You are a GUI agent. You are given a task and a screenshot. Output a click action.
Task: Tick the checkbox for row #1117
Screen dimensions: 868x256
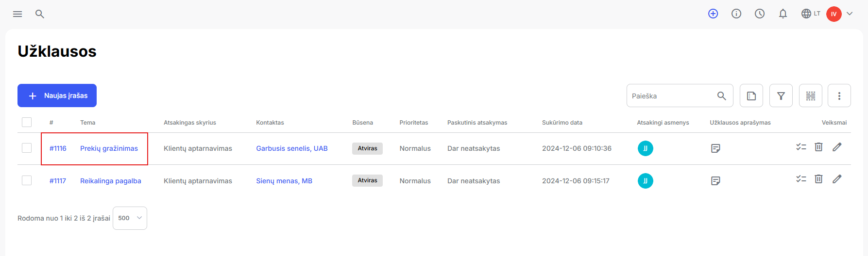[27, 180]
